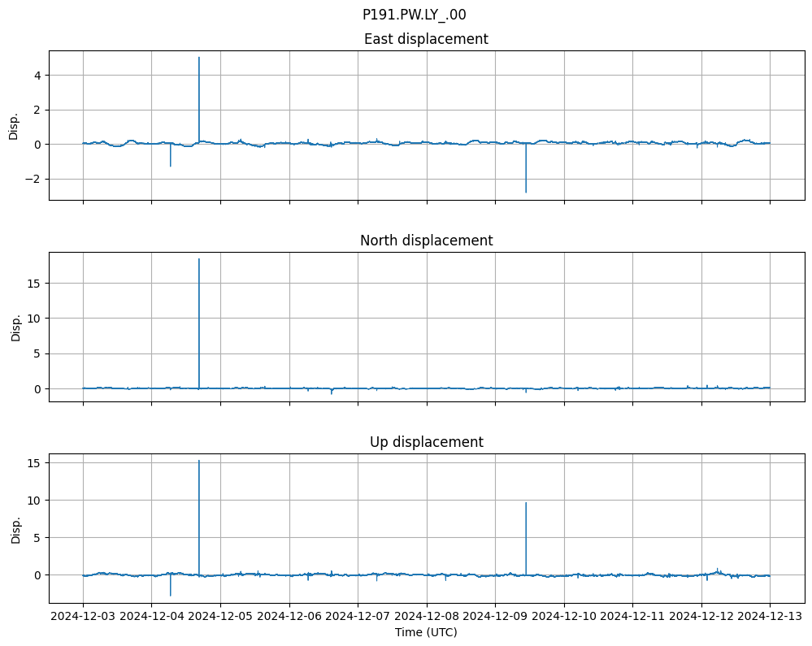Click the 2024-12-08 date tick label
Viewport: 812px width, 646px height.
[x=427, y=617]
